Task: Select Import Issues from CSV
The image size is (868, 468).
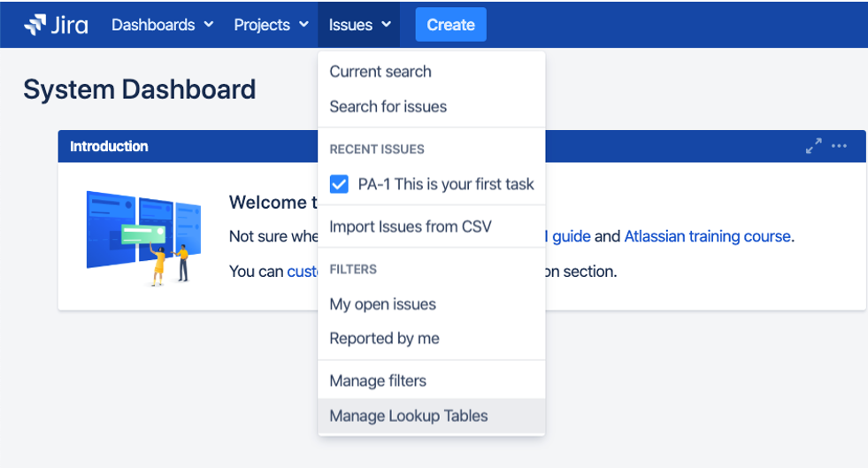Action: (411, 226)
